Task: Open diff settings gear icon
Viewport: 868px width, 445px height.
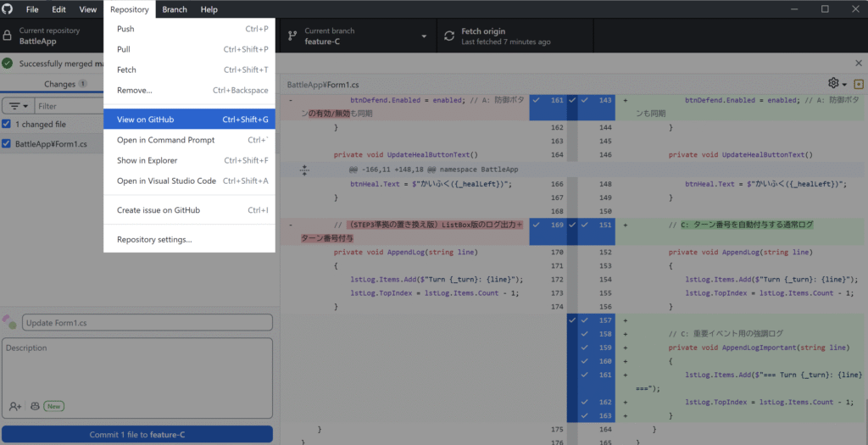Action: point(833,83)
